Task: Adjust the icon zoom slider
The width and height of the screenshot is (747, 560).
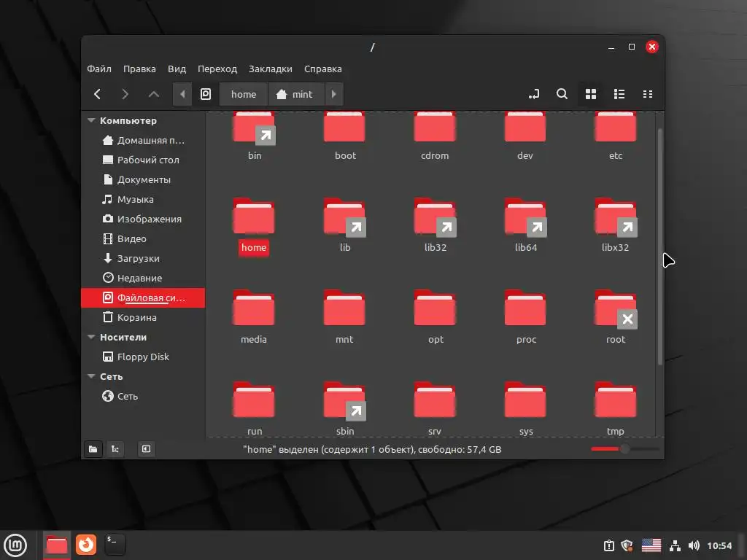Action: [x=624, y=448]
